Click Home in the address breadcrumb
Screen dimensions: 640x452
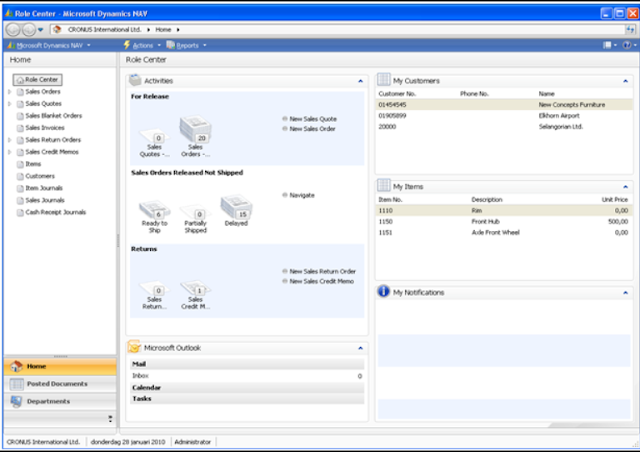(163, 30)
